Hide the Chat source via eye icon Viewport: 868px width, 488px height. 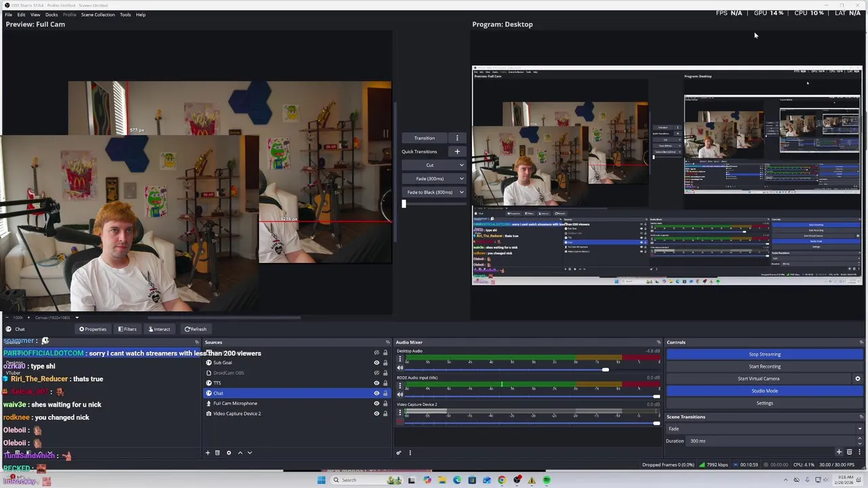click(x=376, y=393)
